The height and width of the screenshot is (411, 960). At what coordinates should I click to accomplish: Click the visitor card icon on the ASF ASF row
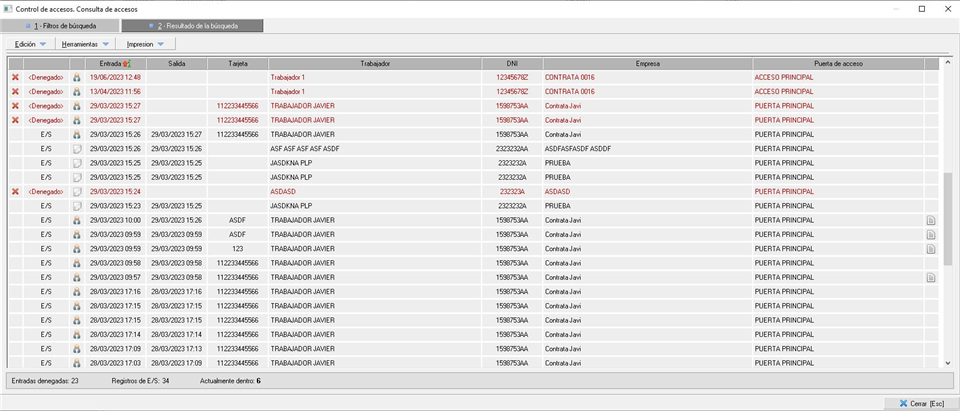point(76,149)
